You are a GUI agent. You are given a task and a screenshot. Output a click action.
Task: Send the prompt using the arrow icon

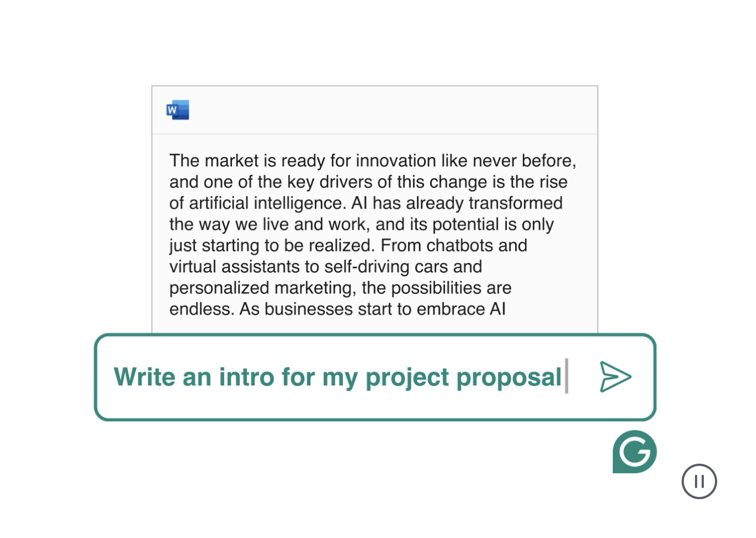616,377
